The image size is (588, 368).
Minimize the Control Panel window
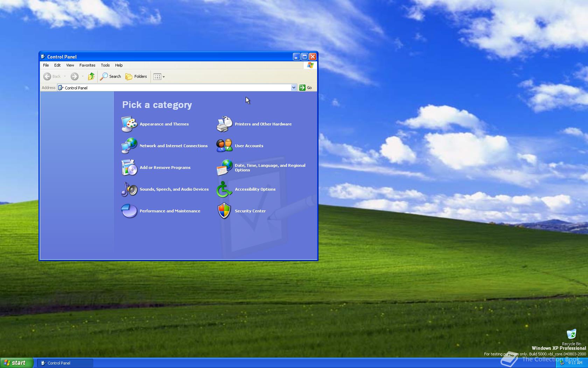pyautogui.click(x=296, y=56)
